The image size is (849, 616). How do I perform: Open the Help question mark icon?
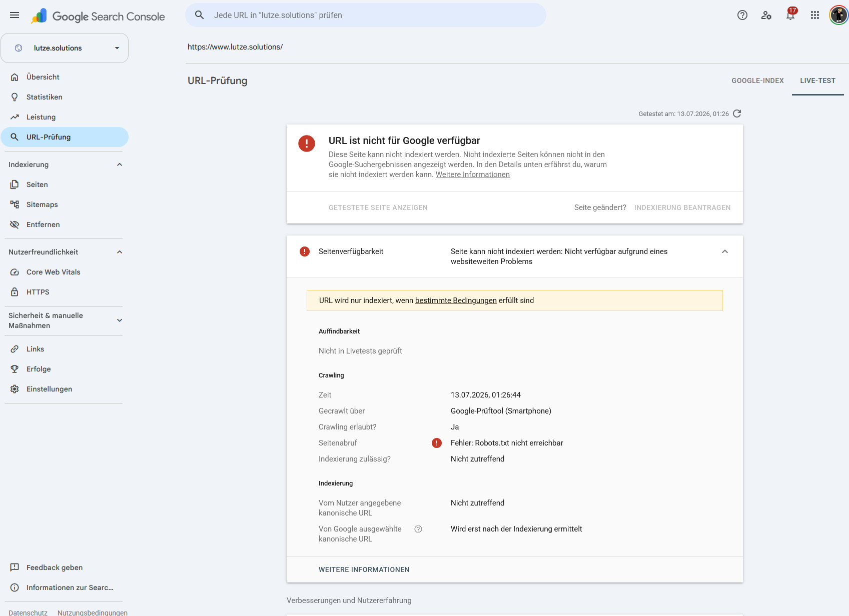(x=742, y=15)
